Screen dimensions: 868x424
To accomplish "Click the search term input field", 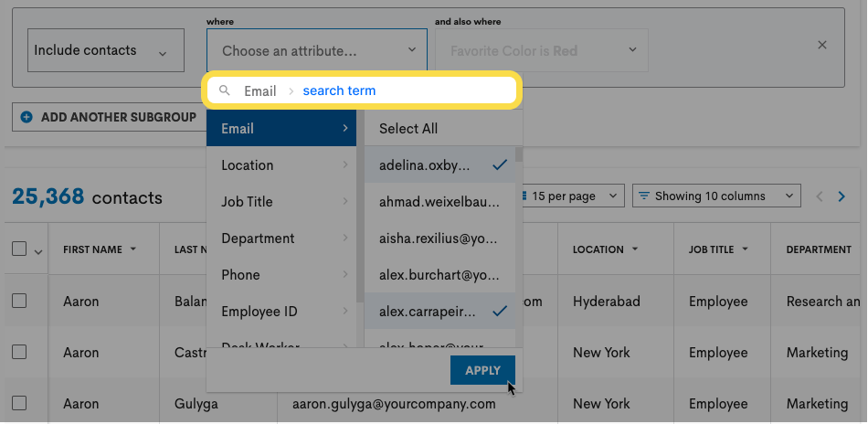I will pos(362,90).
